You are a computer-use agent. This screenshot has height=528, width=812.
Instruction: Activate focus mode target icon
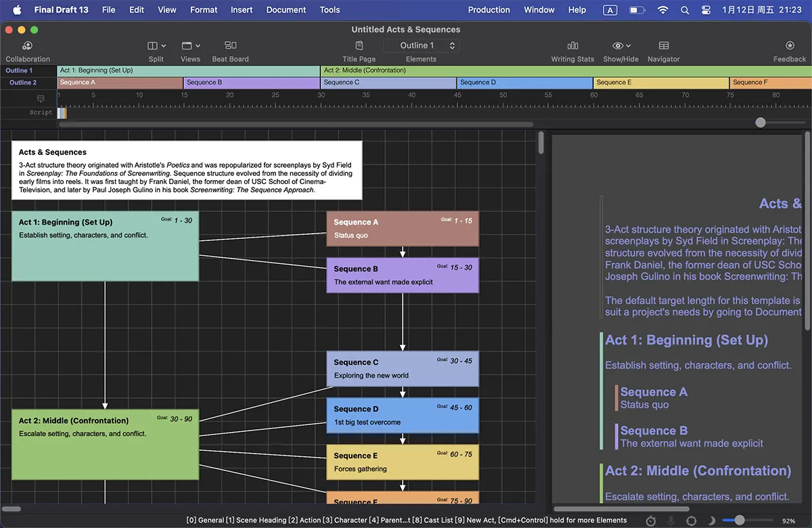coord(691,521)
